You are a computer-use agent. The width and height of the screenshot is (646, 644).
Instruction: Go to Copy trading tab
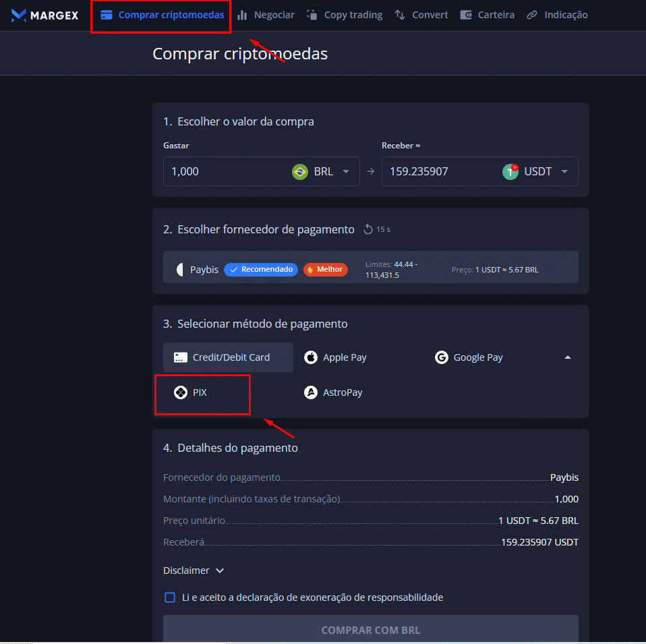345,15
